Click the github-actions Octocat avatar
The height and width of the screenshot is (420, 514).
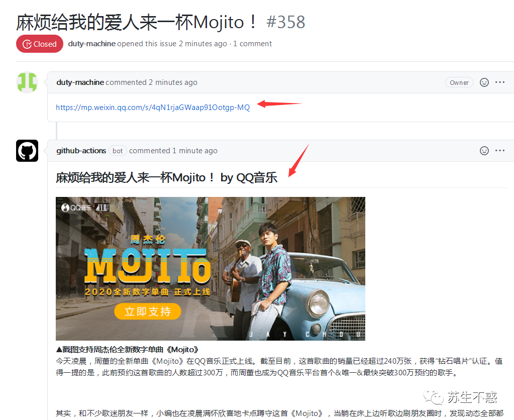[x=27, y=151]
